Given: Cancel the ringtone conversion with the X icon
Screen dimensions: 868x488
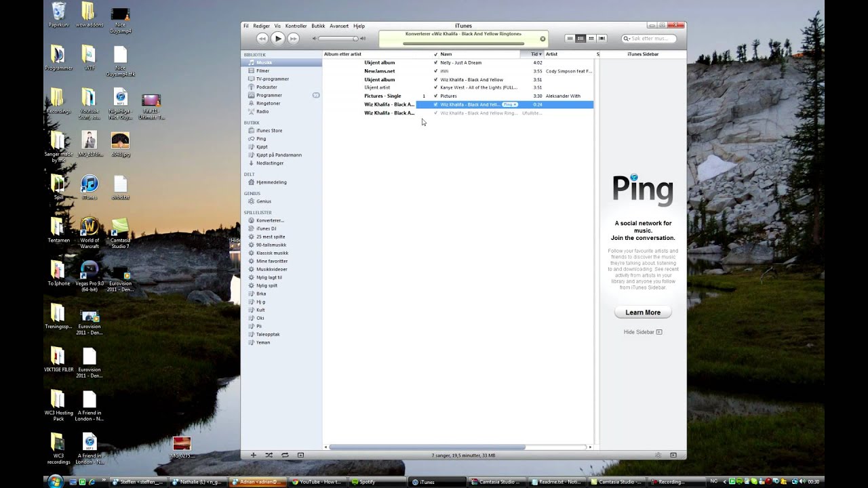Looking at the screenshot, I should point(542,39).
